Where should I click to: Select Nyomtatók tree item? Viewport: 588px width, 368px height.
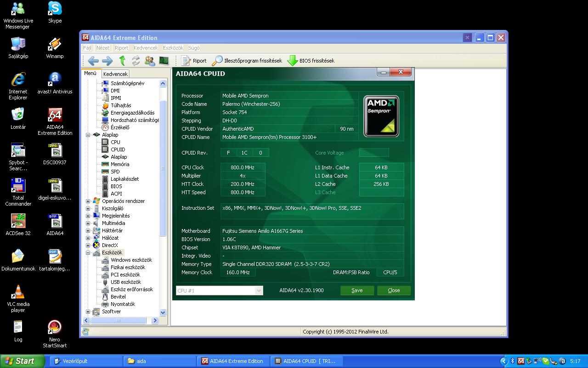(x=123, y=304)
